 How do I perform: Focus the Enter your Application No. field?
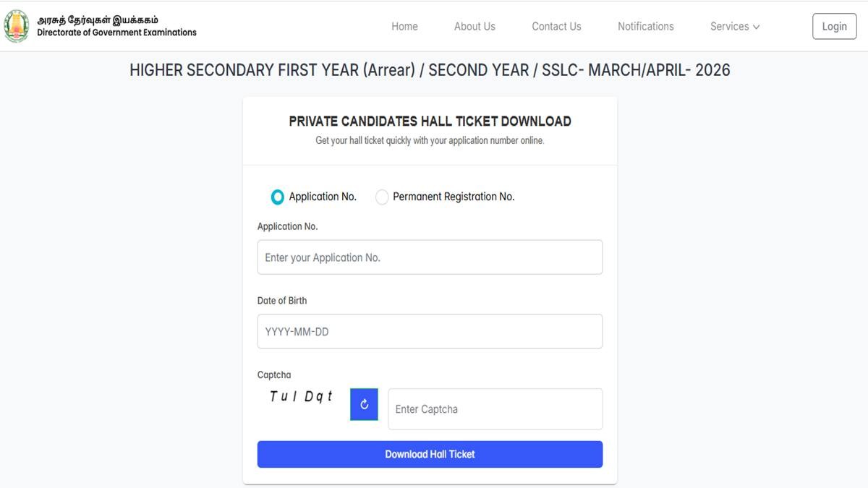click(430, 257)
